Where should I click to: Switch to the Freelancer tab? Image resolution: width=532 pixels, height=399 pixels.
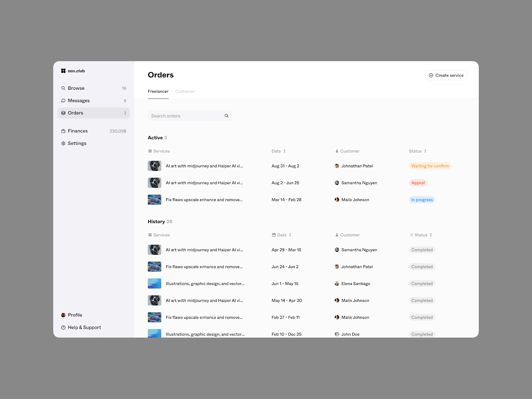click(158, 92)
